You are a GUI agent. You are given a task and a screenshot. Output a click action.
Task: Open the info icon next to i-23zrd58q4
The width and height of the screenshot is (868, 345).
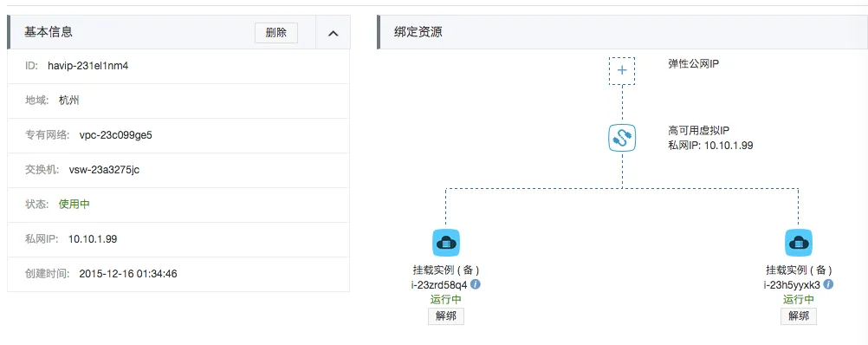(x=475, y=284)
